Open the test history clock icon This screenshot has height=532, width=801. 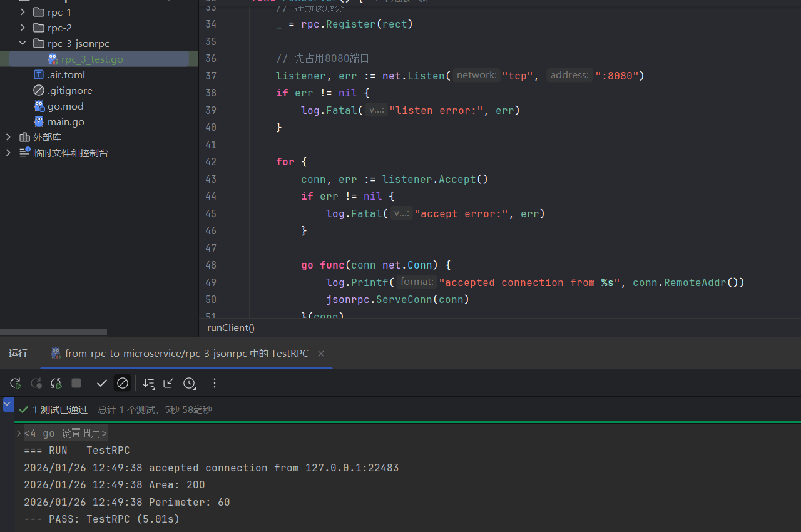coord(189,383)
